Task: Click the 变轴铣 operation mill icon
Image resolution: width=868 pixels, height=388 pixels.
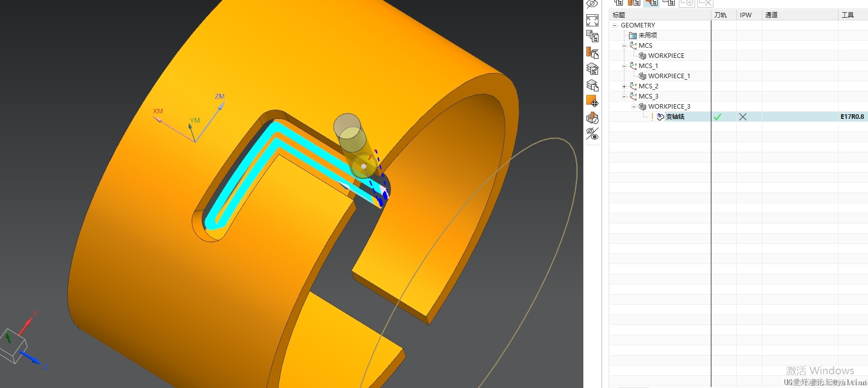Action: point(660,117)
